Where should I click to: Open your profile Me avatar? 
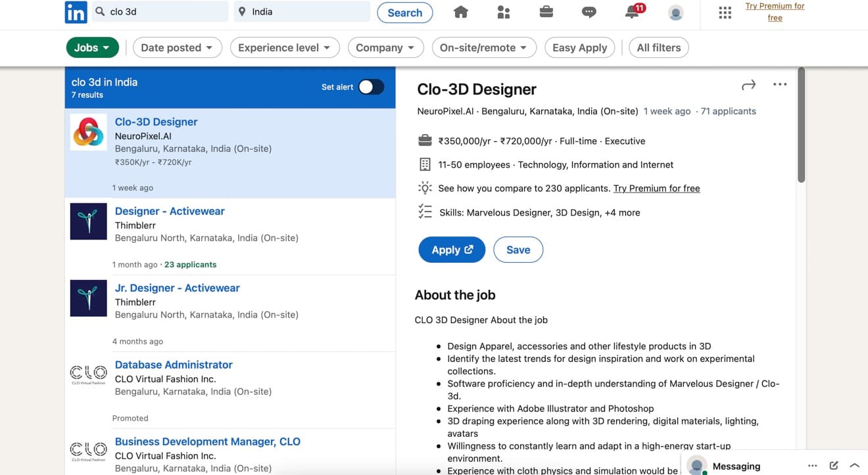pos(675,11)
